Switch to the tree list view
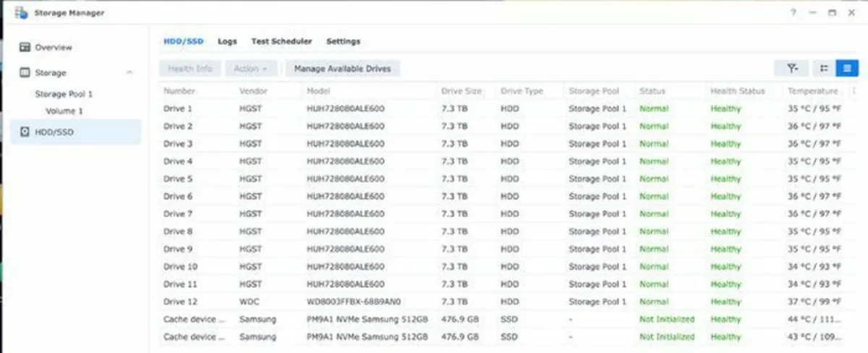Viewport: 868px width, 353px height. pyautogui.click(x=824, y=69)
